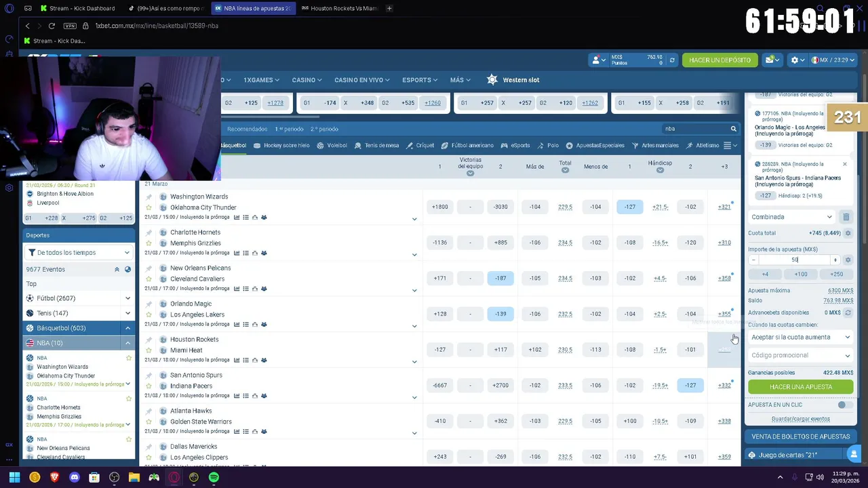The image size is (868, 488).
Task: Open the Cuota total settings gear
Action: 848,233
